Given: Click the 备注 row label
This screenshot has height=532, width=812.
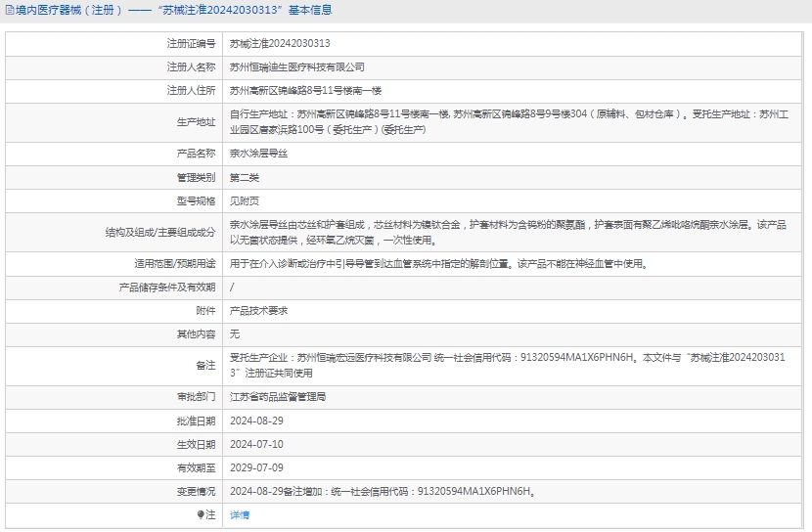Looking at the screenshot, I should [x=205, y=365].
